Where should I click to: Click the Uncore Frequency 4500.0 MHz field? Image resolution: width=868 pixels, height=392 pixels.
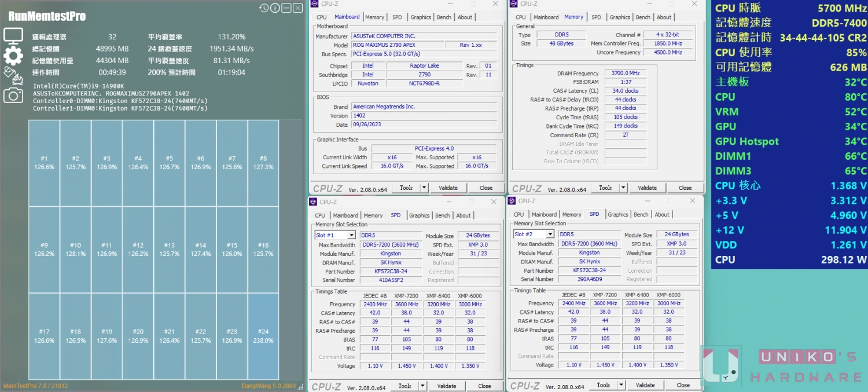click(668, 53)
